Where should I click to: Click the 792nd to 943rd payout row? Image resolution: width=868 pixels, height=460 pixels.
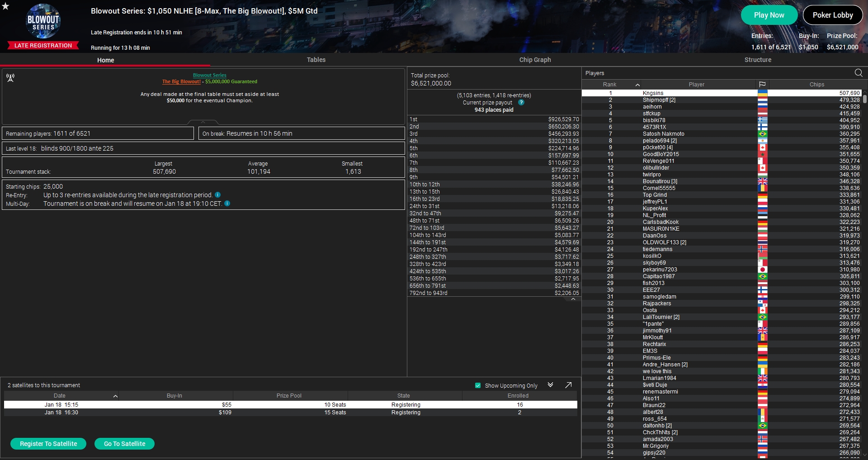click(x=494, y=293)
